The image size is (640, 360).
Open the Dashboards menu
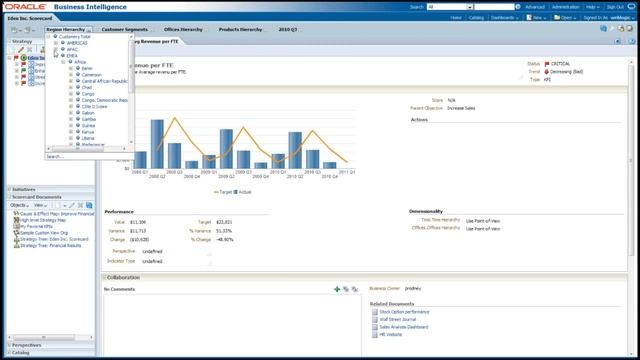[x=504, y=18]
